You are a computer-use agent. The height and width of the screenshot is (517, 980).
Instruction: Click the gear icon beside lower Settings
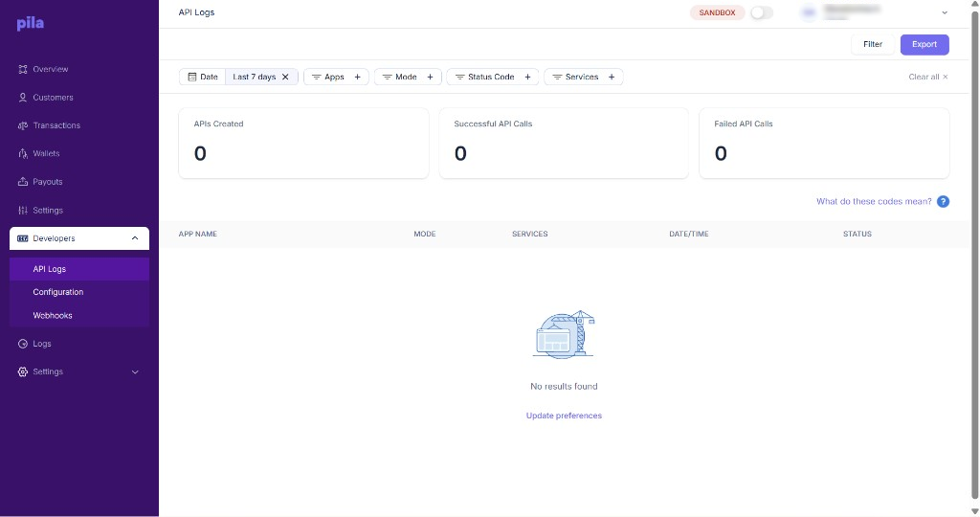23,372
